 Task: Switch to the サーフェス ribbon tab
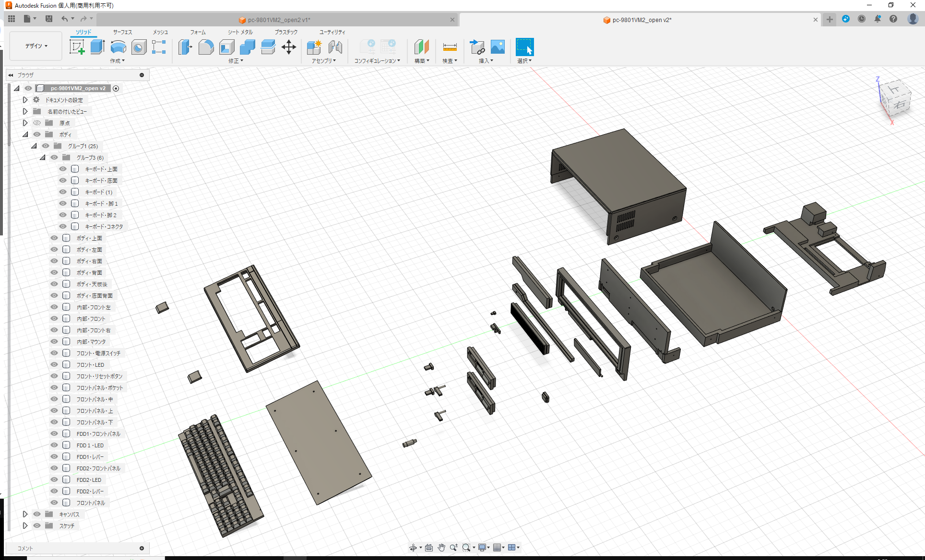[121, 32]
